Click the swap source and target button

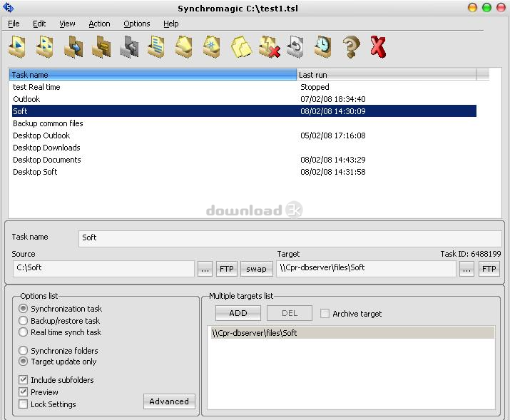pyautogui.click(x=256, y=269)
